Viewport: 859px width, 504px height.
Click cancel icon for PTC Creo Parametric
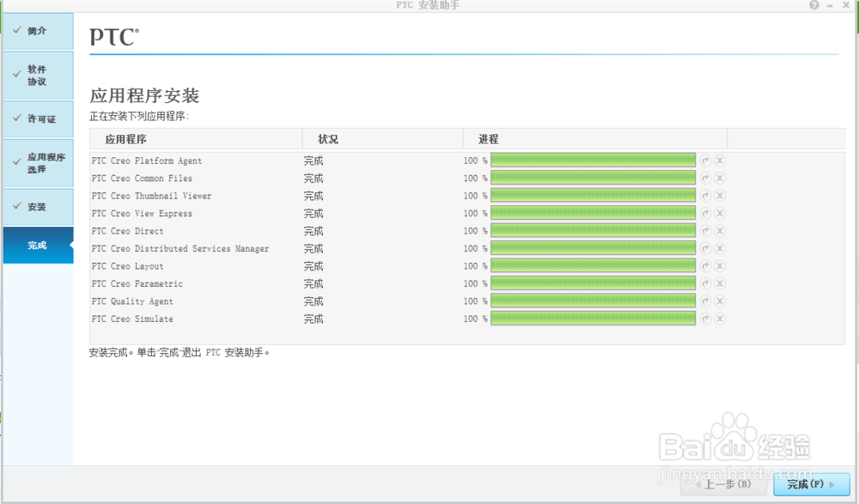720,283
